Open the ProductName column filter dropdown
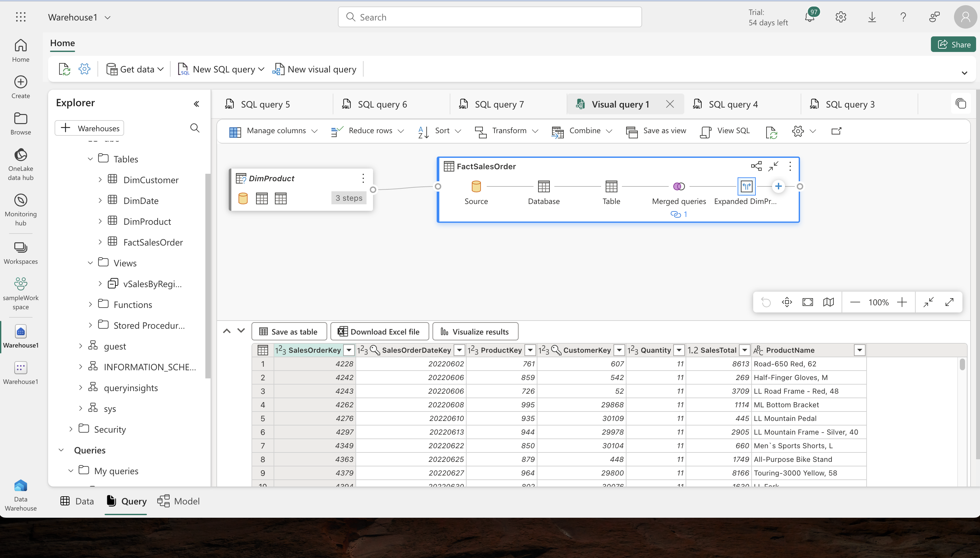The image size is (980, 558). [x=859, y=350]
